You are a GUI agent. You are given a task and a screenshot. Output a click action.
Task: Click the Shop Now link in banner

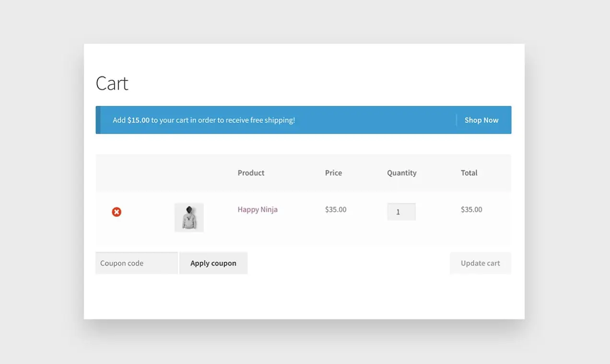click(481, 120)
